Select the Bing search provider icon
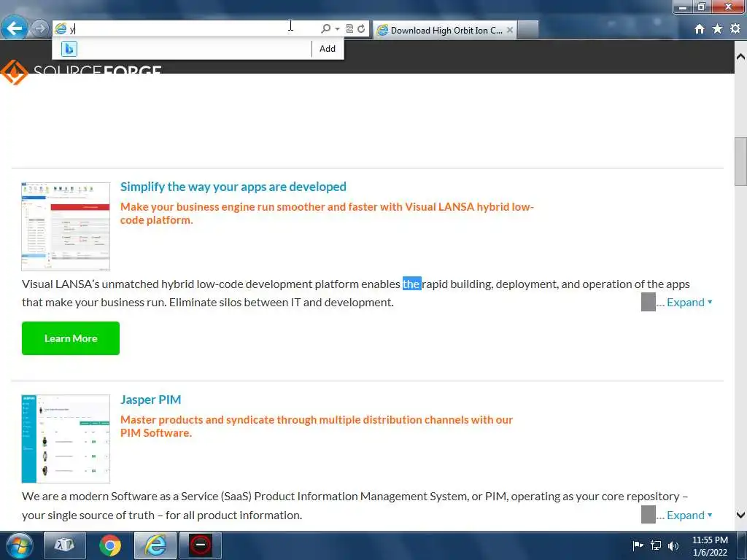The width and height of the screenshot is (747, 560). (69, 49)
